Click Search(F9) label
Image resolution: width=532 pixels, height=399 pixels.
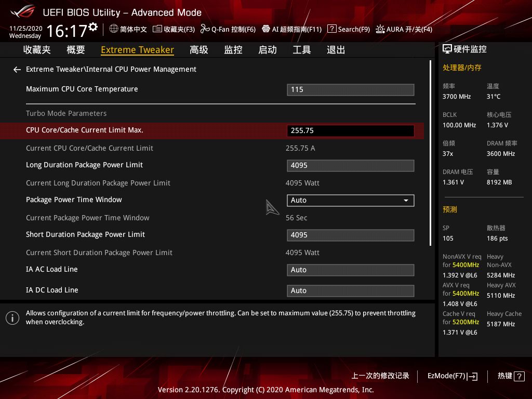[x=354, y=29]
